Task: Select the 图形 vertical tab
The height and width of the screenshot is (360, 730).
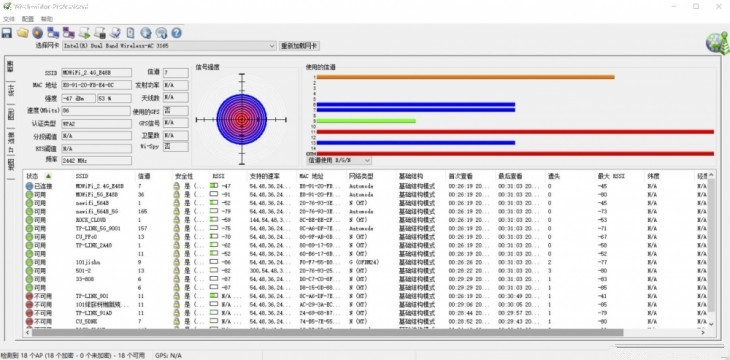Action: coord(10,113)
